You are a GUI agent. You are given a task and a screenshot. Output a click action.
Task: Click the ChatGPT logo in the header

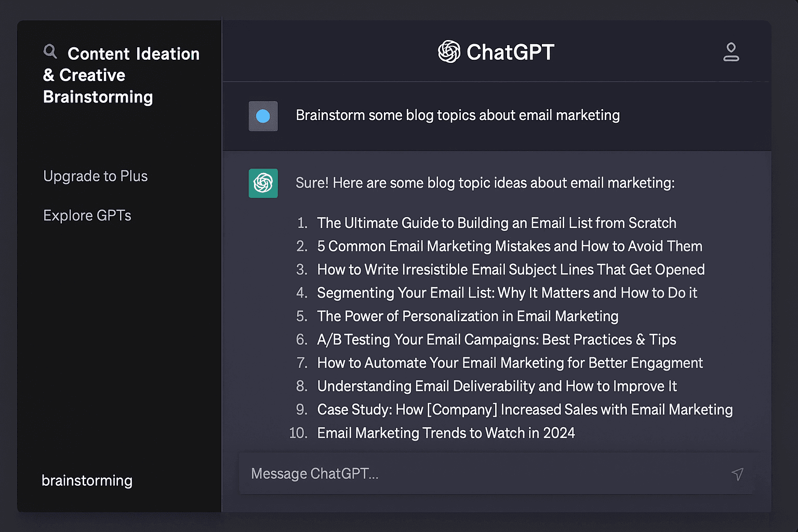point(448,51)
